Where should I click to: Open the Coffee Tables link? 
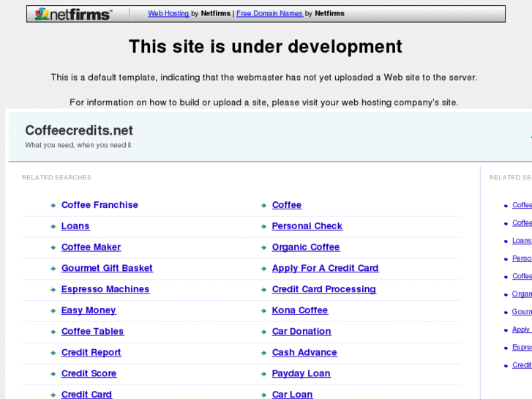tap(92, 332)
